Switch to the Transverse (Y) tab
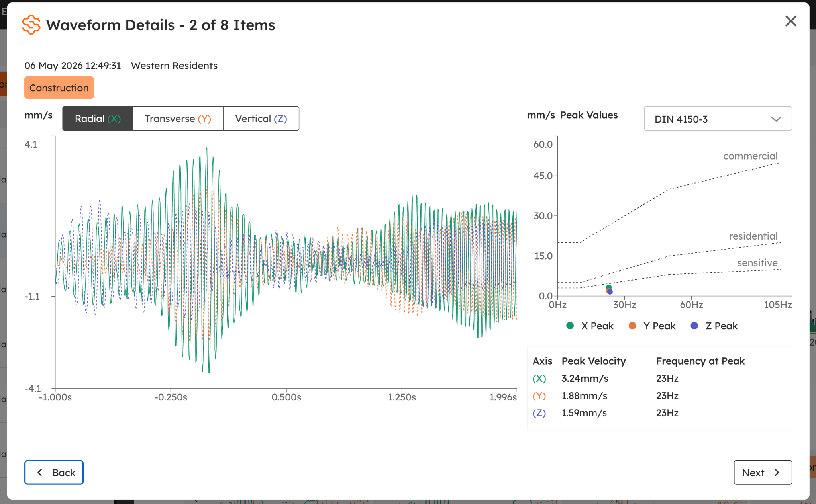This screenshot has width=816, height=504. [x=178, y=119]
